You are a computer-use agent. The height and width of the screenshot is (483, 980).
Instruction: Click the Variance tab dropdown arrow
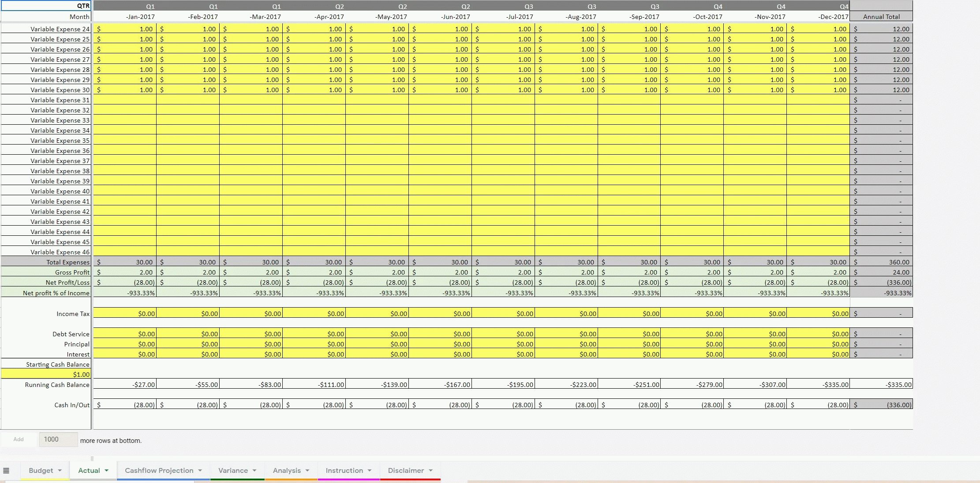[254, 471]
